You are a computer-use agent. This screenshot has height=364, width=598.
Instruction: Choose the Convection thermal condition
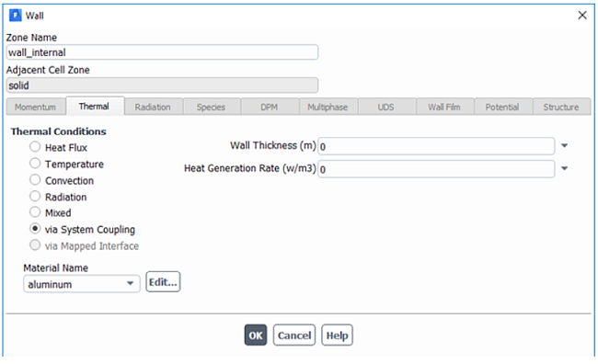pyautogui.click(x=35, y=180)
